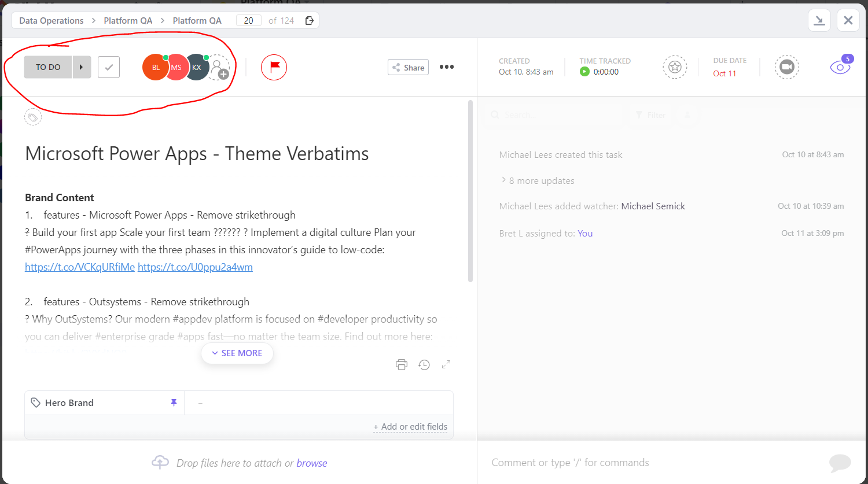
Task: Click the TO DO status button
Action: point(48,67)
